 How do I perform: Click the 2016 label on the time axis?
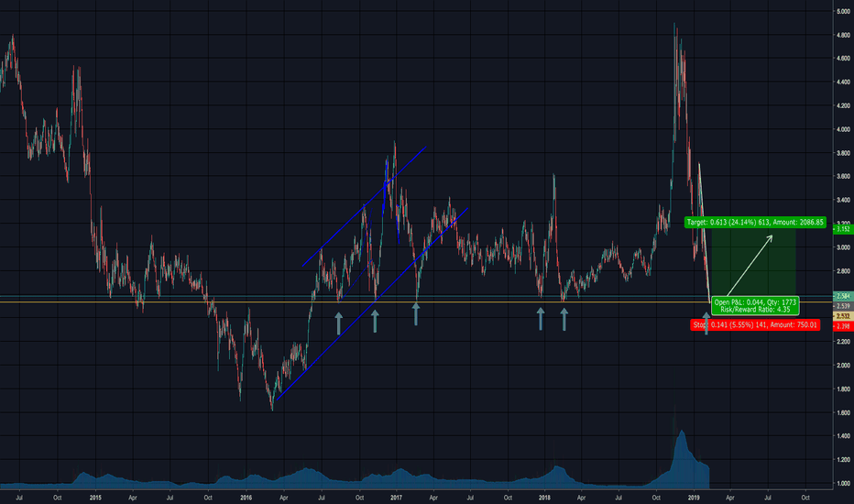[x=246, y=498]
